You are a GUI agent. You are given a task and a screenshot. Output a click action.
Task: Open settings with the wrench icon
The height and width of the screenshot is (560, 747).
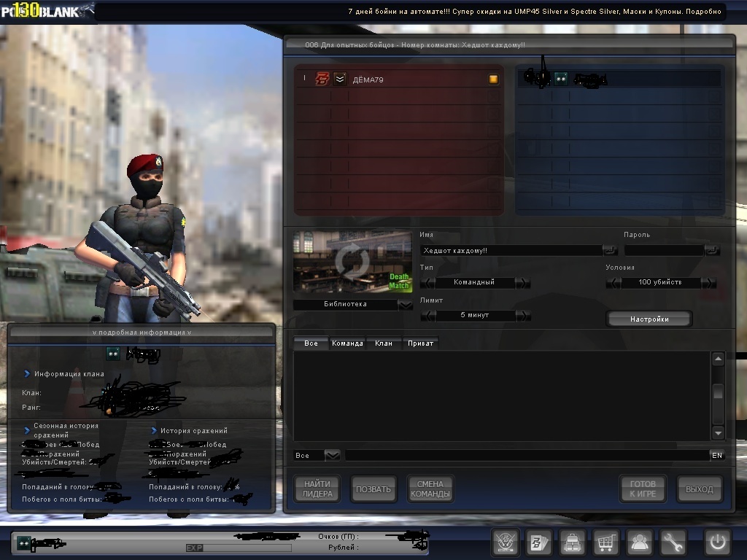pyautogui.click(x=673, y=542)
